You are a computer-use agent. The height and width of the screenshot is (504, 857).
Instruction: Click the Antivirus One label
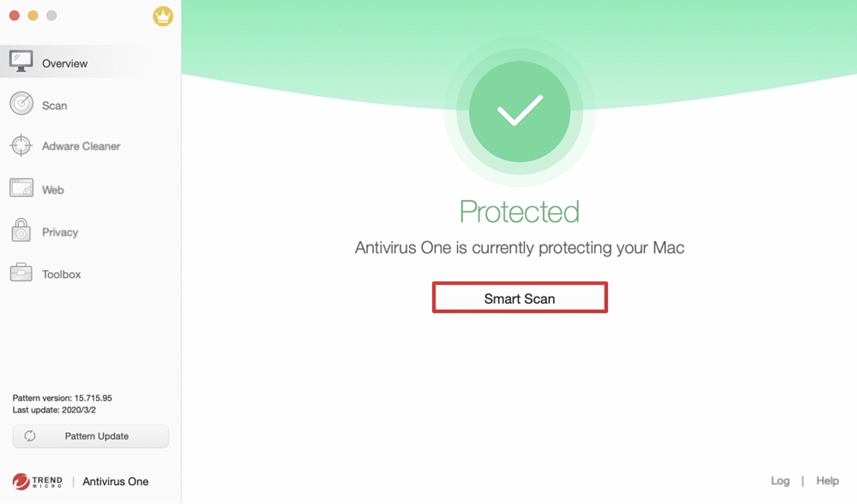[x=115, y=482]
